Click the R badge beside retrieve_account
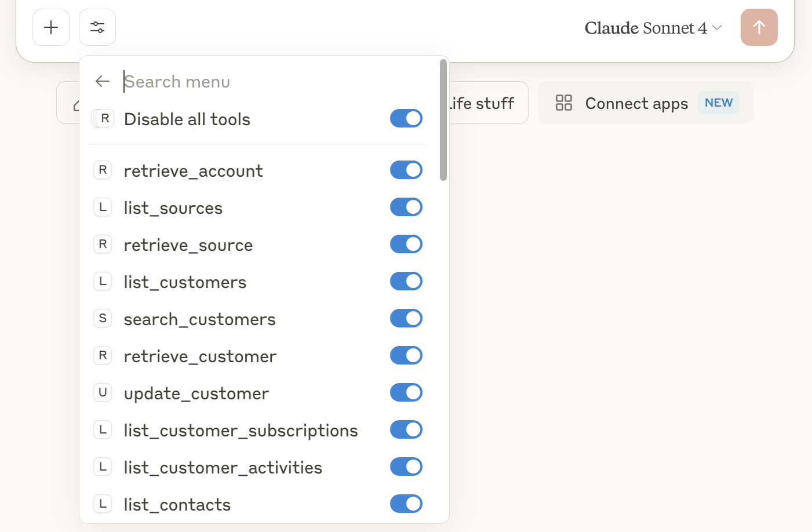Screen dimensions: 812x532 coord(103,170)
